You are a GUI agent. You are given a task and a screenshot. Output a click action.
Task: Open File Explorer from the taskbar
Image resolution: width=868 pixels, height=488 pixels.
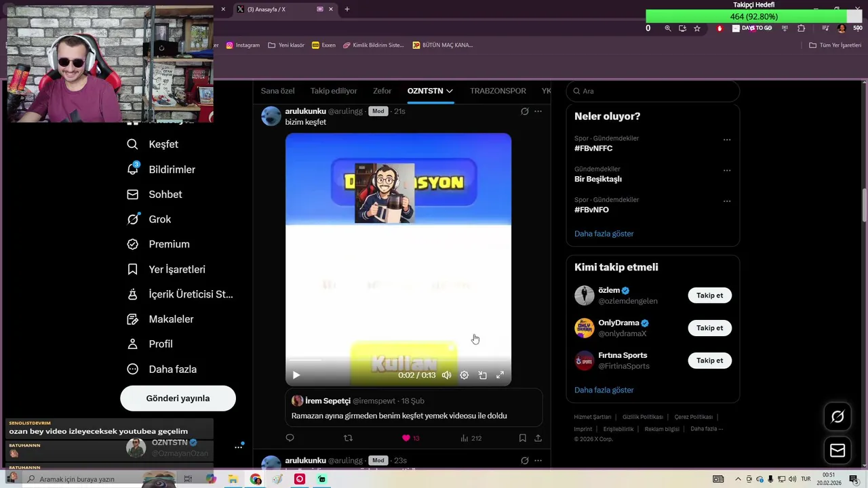(233, 479)
